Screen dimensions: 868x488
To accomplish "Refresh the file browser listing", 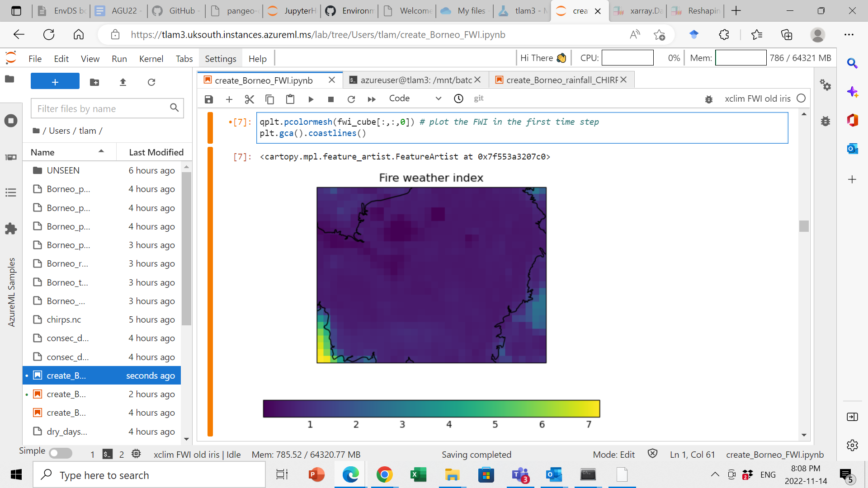I will 151,82.
